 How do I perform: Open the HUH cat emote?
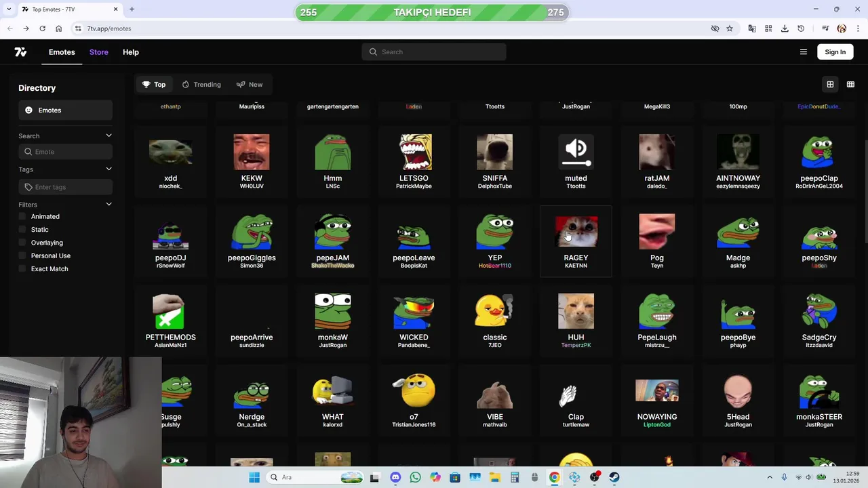click(x=576, y=321)
